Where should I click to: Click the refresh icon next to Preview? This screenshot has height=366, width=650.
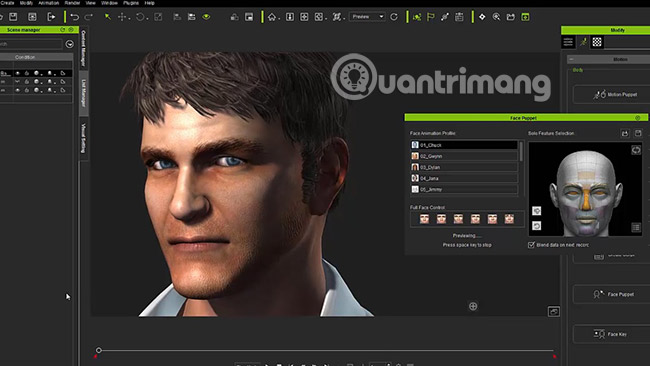tap(394, 17)
